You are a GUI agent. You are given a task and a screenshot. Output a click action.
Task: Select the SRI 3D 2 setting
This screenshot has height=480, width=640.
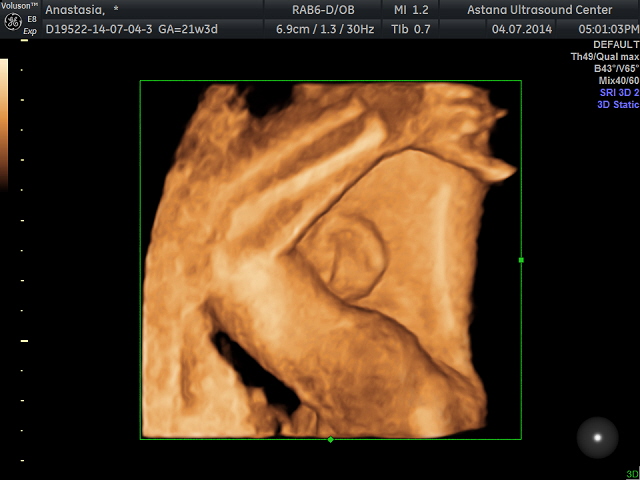tap(618, 92)
